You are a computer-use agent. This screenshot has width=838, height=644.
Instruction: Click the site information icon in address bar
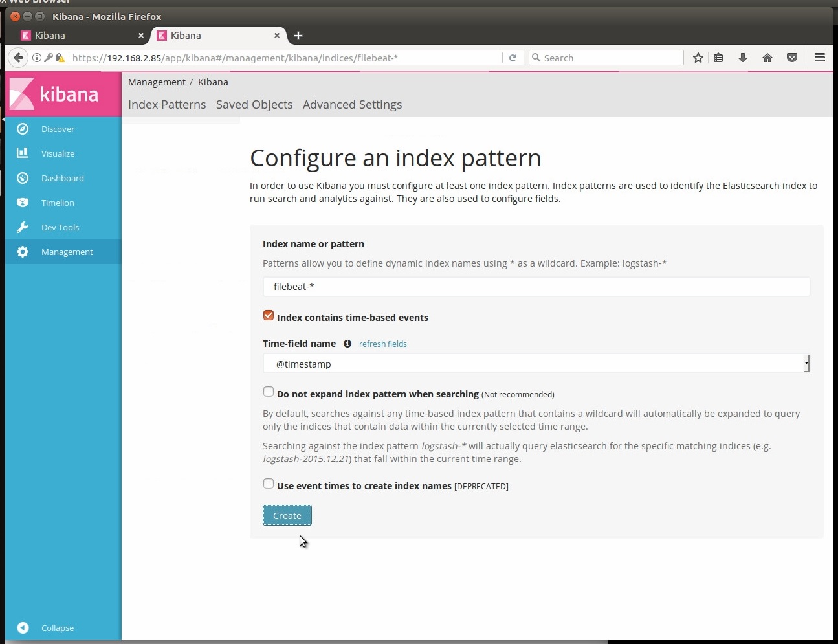pyautogui.click(x=37, y=58)
